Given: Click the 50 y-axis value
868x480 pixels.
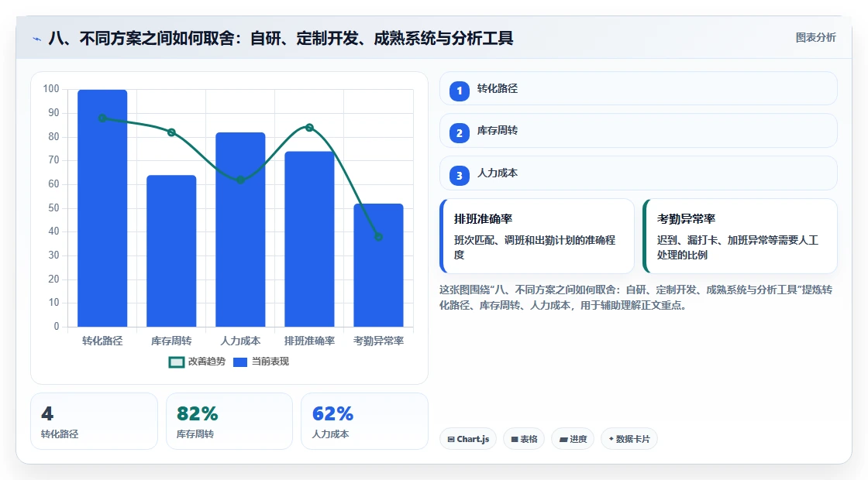Looking at the screenshot, I should coord(53,208).
